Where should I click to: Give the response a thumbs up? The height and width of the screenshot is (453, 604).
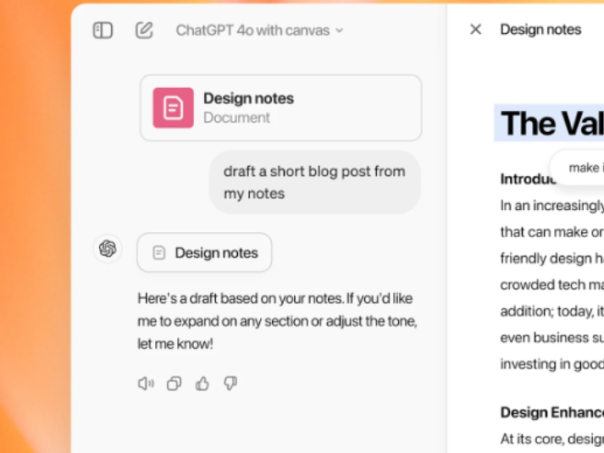202,383
